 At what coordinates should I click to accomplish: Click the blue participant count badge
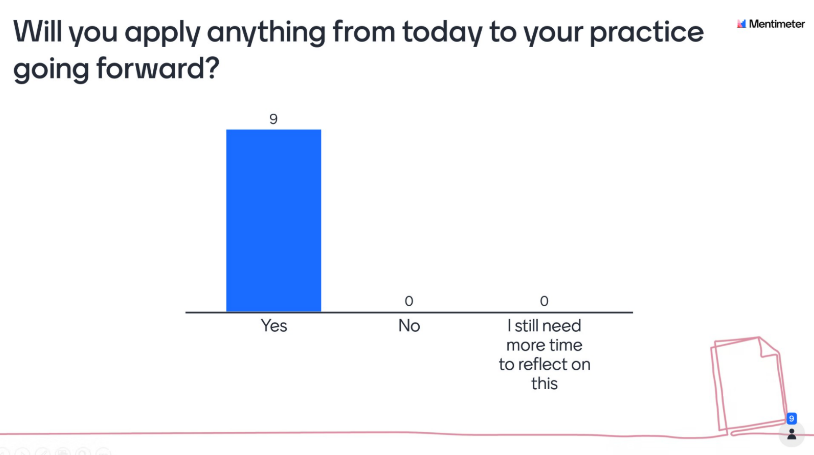pyautogui.click(x=791, y=419)
